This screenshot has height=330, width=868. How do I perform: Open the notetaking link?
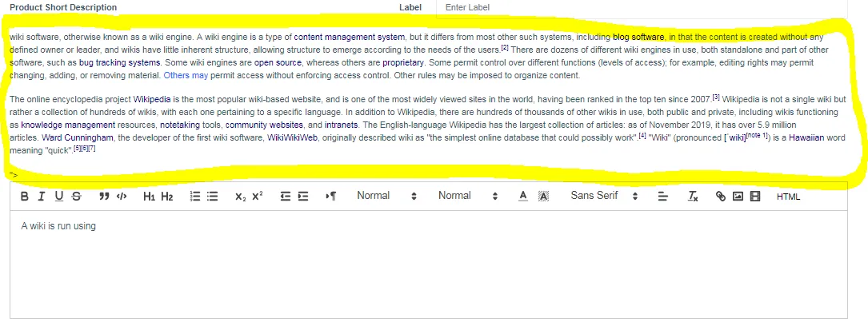point(181,125)
